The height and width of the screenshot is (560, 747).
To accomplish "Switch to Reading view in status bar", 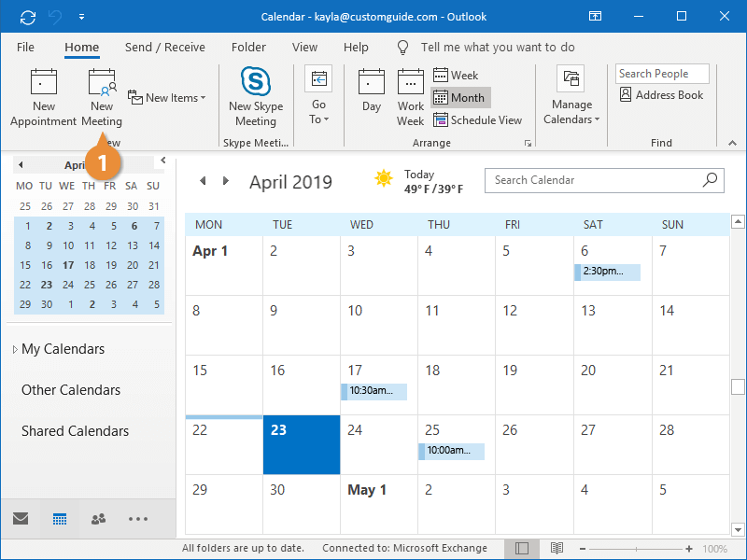I will click(x=557, y=549).
